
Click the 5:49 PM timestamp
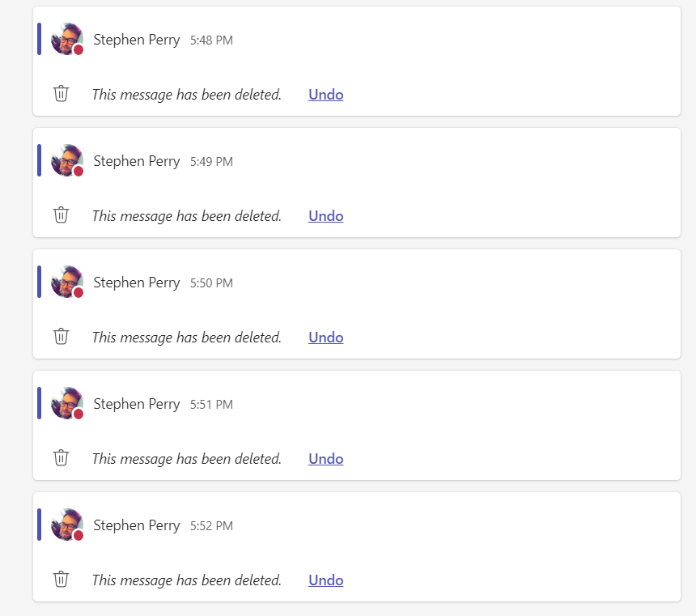point(211,162)
